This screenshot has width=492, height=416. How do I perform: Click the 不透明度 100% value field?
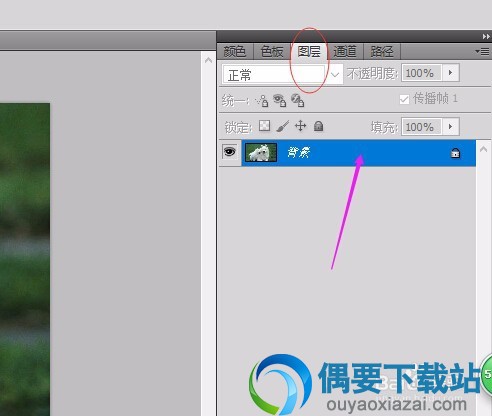[x=422, y=73]
